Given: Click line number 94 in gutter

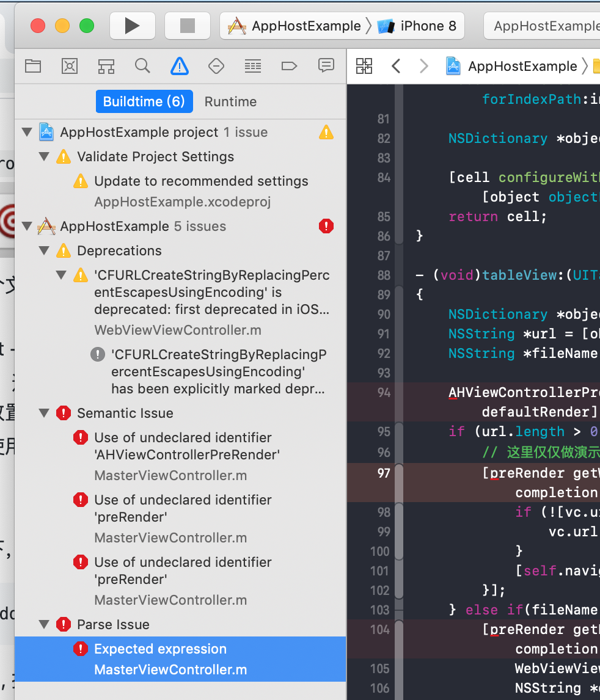Looking at the screenshot, I should [x=384, y=392].
